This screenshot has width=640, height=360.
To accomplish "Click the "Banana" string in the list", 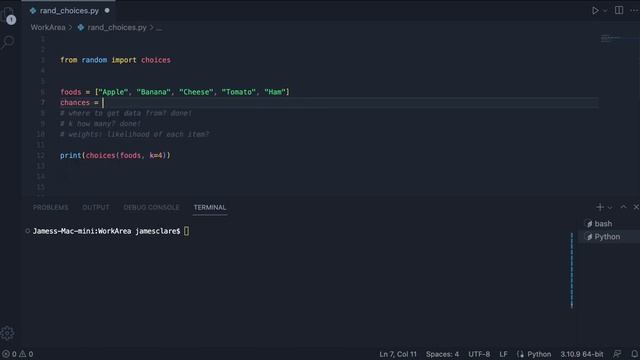I will 153,92.
